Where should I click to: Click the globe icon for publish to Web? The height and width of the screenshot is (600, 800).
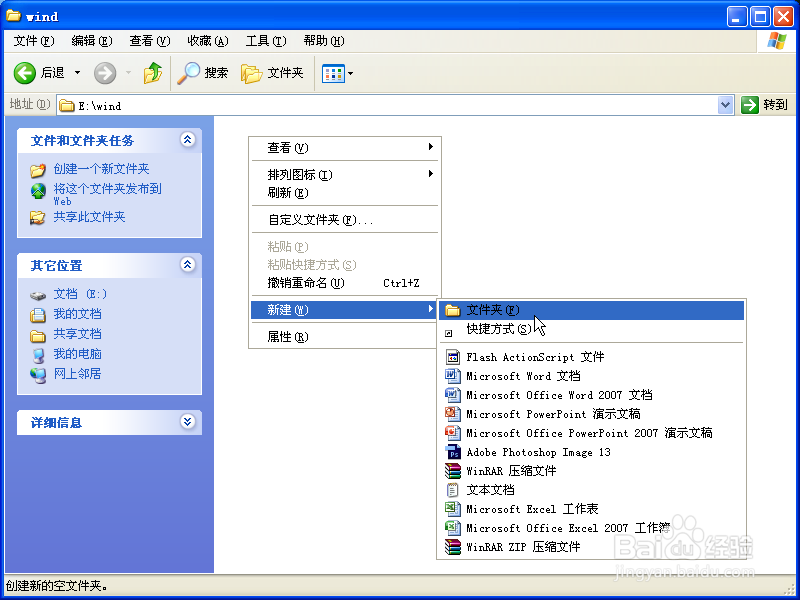38,191
